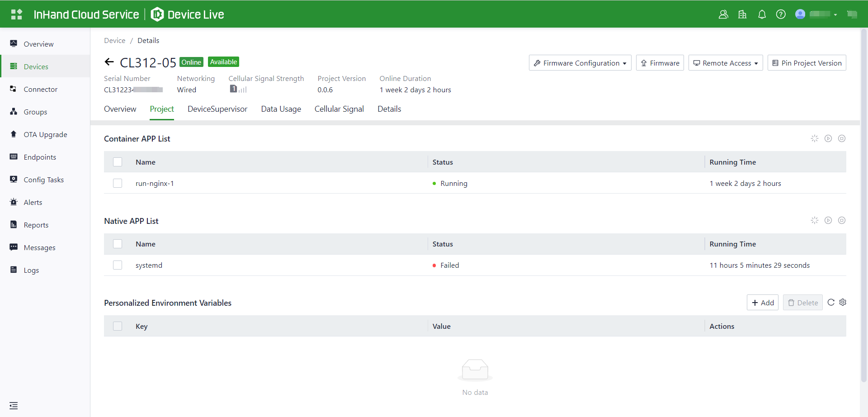
Task: Click the Add environment variable button
Action: (x=762, y=303)
